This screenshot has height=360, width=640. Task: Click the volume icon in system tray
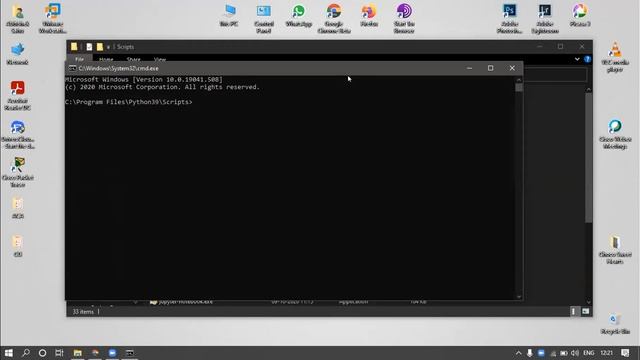click(575, 353)
